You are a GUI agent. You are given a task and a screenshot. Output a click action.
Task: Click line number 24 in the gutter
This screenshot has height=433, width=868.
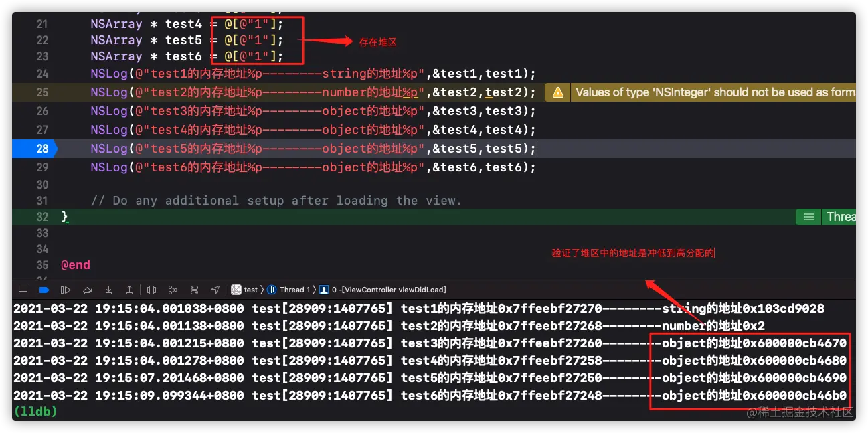(x=42, y=74)
